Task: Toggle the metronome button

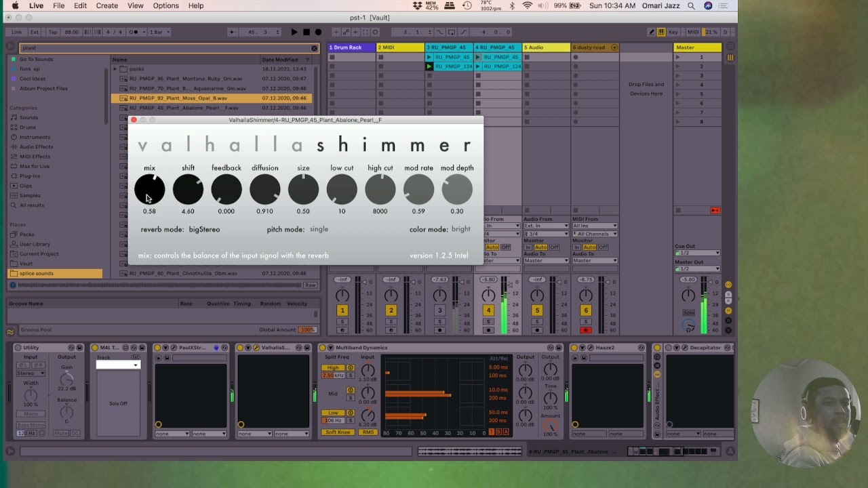Action: coord(136,32)
